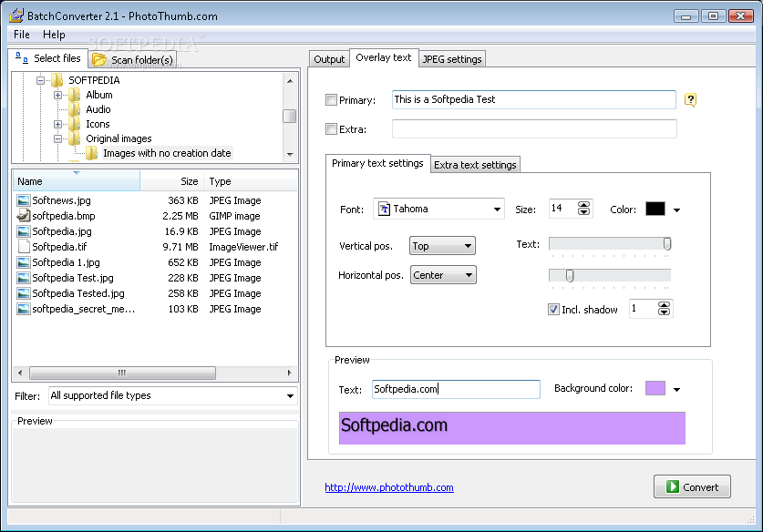Increase the font Size stepper
Viewport: 763px width, 532px height.
pos(584,205)
